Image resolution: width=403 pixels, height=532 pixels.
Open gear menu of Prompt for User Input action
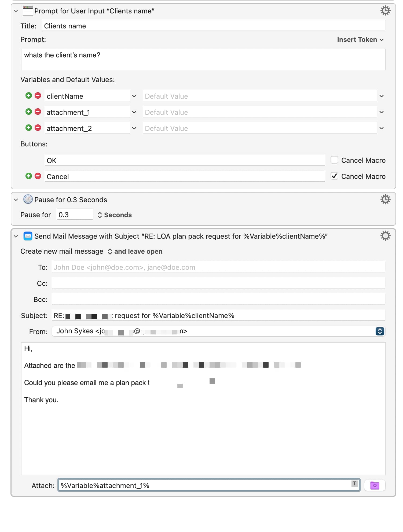pos(385,11)
